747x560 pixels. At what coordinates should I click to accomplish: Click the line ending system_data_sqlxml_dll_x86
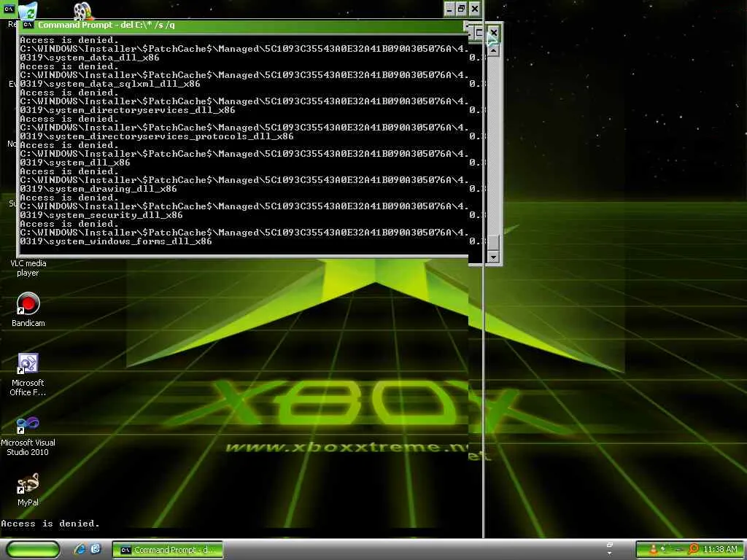point(110,84)
